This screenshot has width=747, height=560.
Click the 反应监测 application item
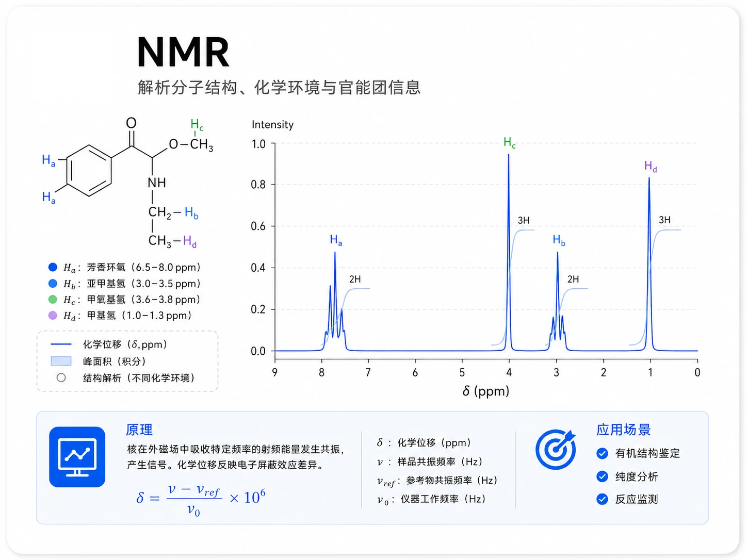pyautogui.click(x=637, y=499)
